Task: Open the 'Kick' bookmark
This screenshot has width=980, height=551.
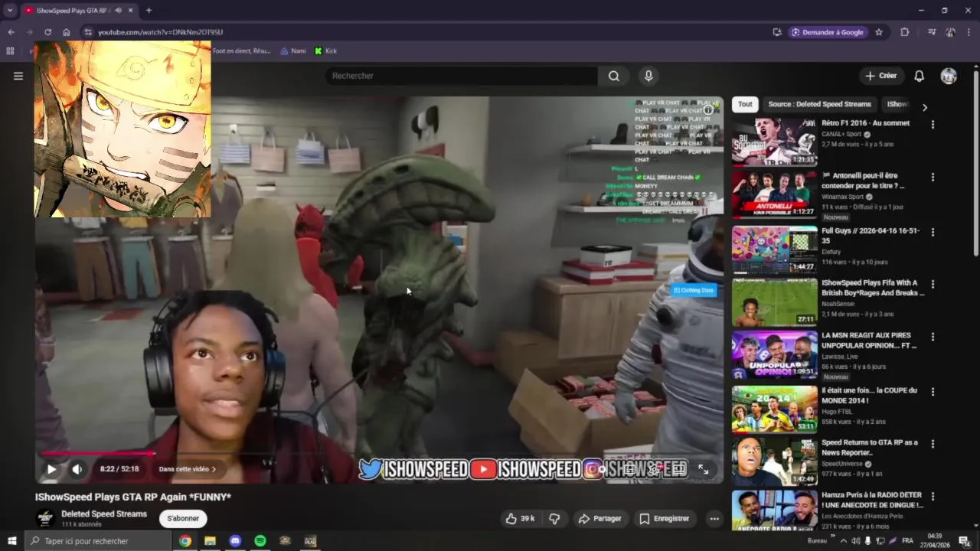Action: point(325,51)
